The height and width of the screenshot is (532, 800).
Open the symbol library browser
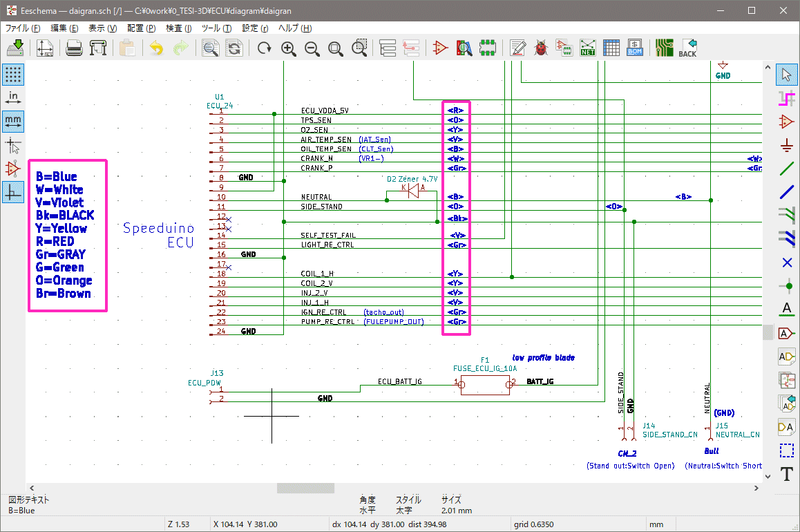[464, 48]
